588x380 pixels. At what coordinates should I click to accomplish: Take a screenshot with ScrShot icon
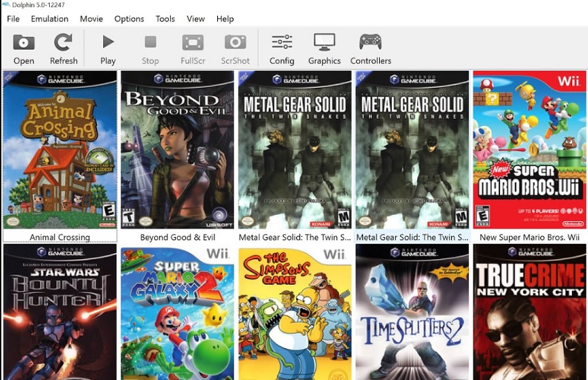[235, 43]
